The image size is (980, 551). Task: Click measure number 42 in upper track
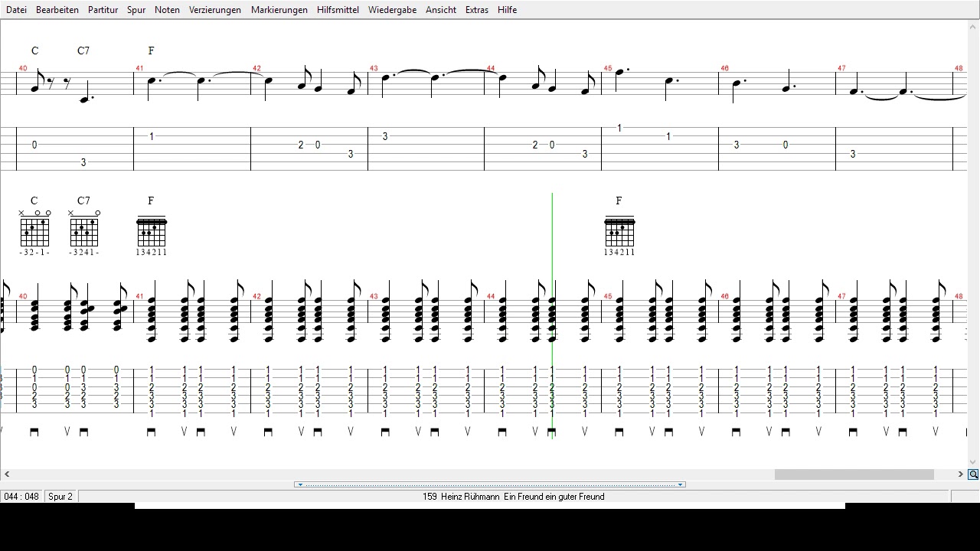click(x=256, y=68)
